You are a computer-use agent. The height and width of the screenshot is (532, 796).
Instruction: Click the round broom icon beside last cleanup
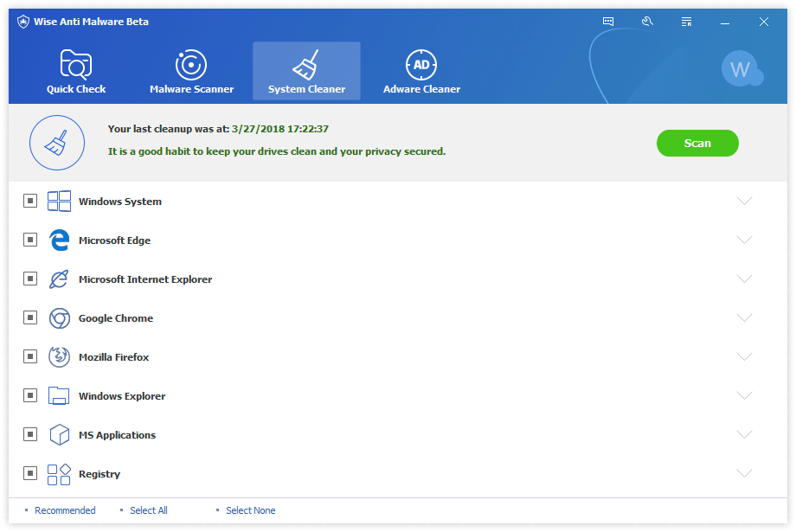coord(57,143)
